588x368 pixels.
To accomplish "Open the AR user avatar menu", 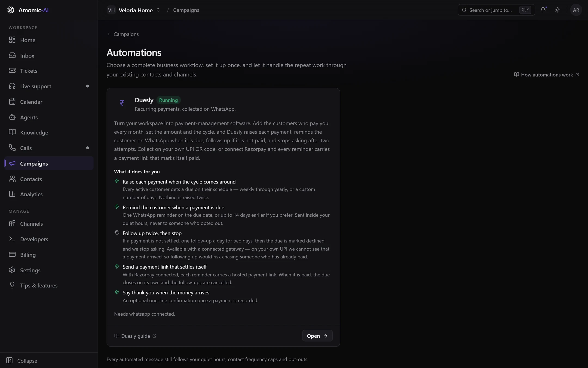I will point(576,10).
